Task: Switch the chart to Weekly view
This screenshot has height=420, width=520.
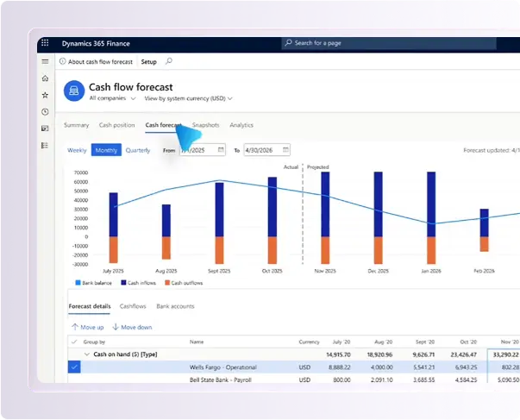Action: click(77, 150)
